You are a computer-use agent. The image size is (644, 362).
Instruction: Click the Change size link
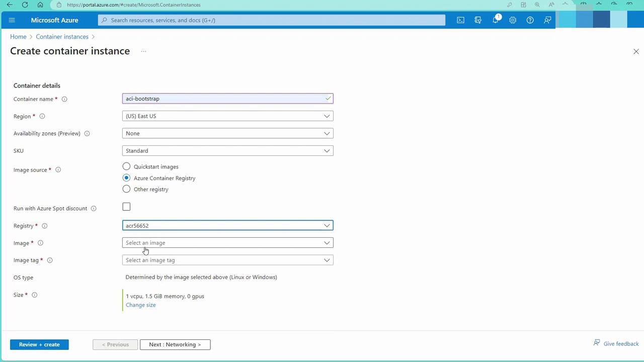coord(141,305)
